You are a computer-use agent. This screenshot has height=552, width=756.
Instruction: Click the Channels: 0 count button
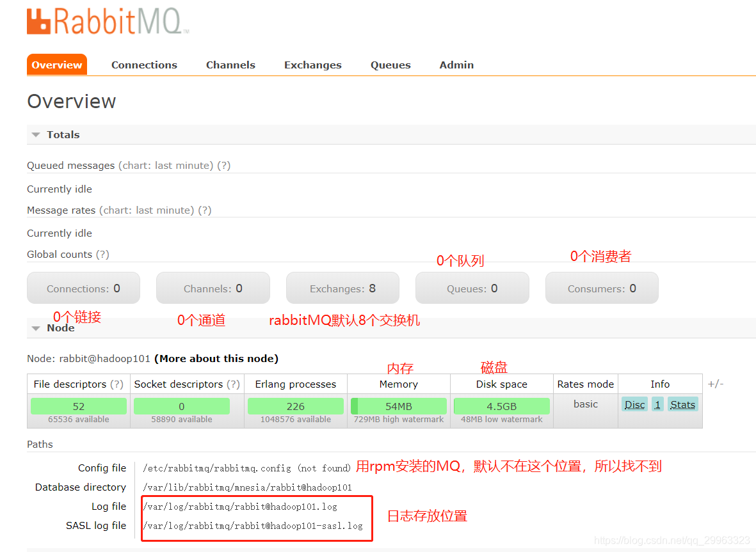click(x=213, y=288)
